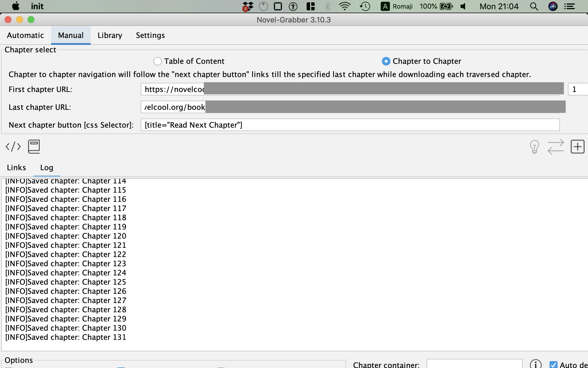Click the lightbulb hint icon

click(534, 147)
